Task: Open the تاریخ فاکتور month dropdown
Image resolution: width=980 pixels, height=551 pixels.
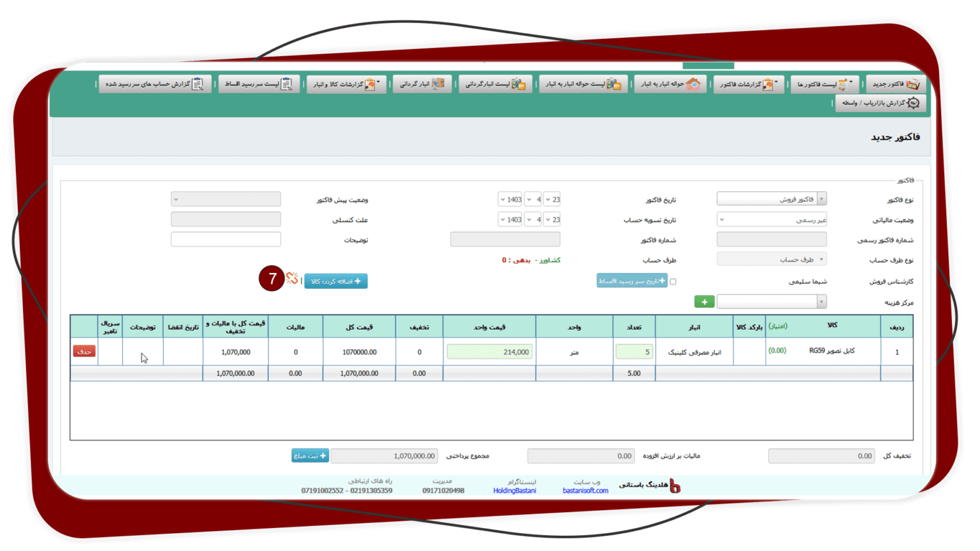Action: click(x=533, y=200)
